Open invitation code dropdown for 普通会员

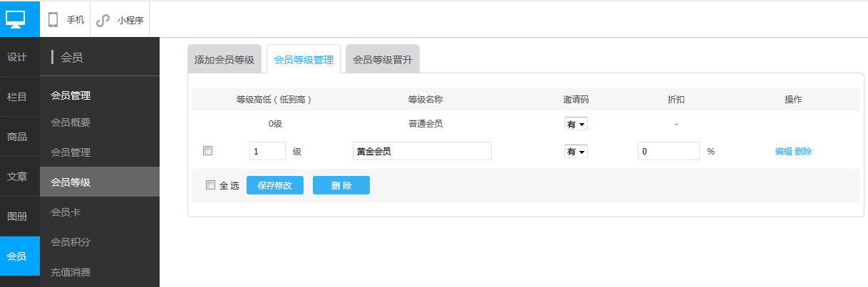576,124
